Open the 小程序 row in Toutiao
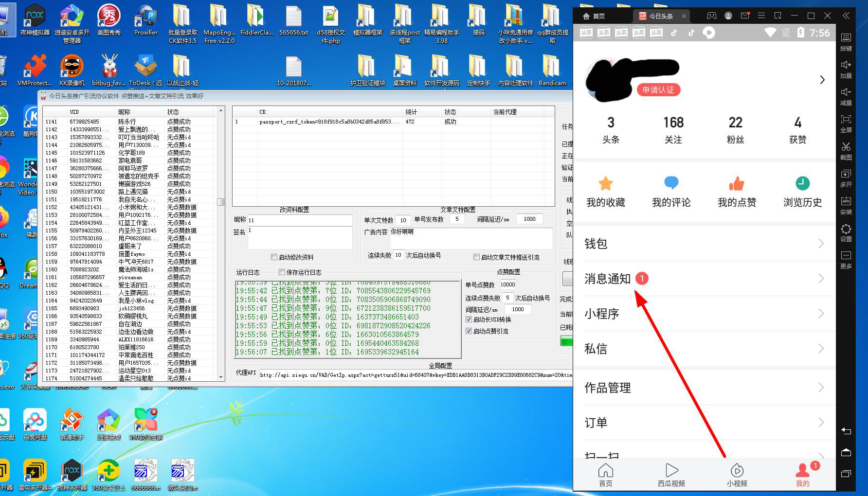Screen dimensions: 868x496 [704, 314]
